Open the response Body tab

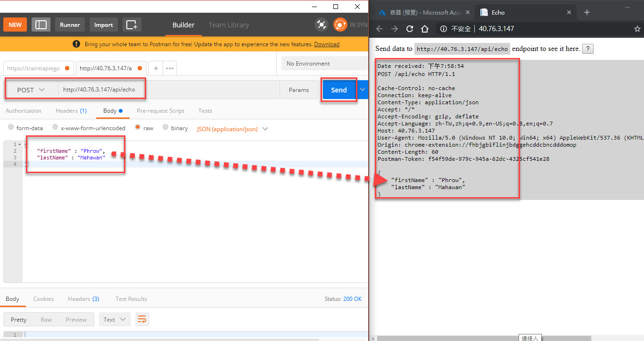12,299
